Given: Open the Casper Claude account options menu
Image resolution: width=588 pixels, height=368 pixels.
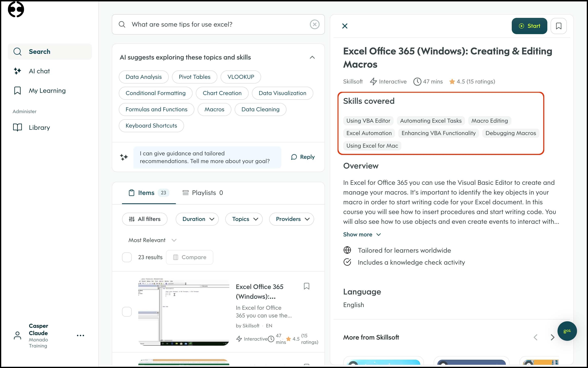Looking at the screenshot, I should click(x=81, y=336).
